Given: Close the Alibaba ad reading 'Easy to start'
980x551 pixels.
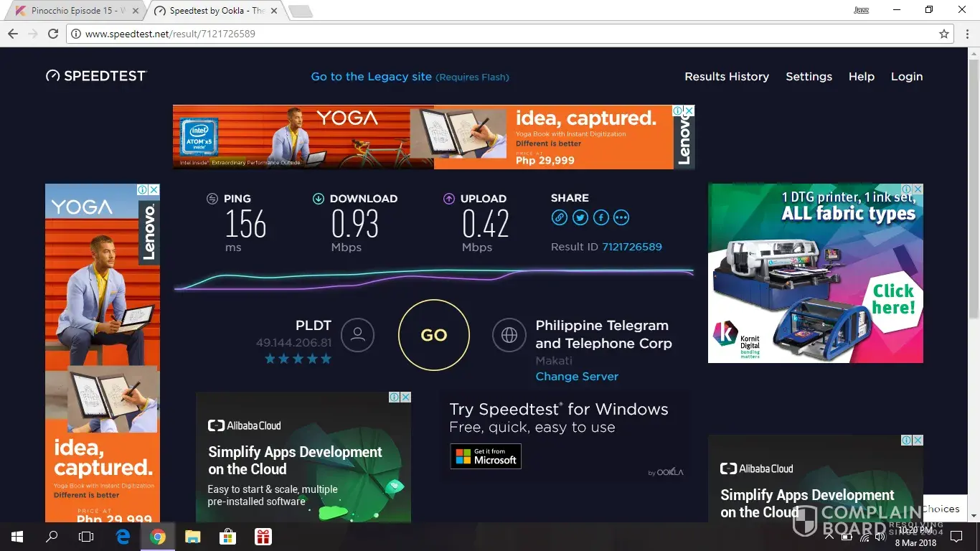Looking at the screenshot, I should [405, 397].
